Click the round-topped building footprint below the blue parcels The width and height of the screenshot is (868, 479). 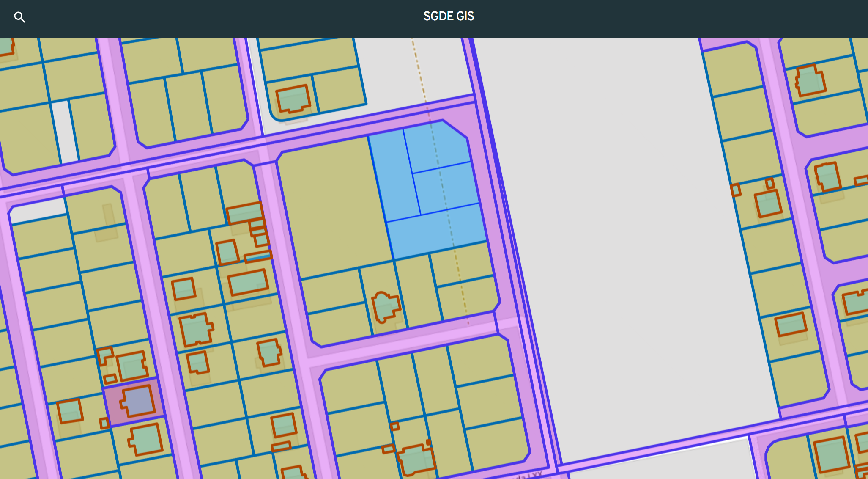[385, 307]
